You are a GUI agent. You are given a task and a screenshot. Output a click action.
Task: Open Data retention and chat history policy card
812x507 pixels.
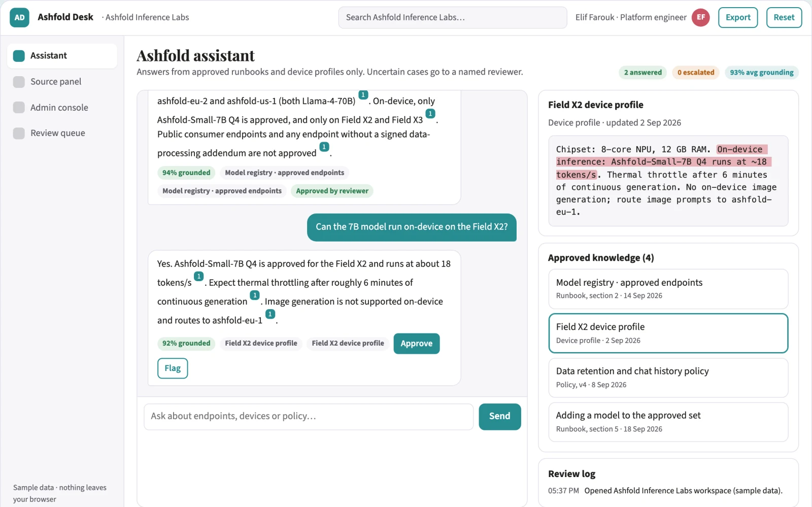(668, 378)
